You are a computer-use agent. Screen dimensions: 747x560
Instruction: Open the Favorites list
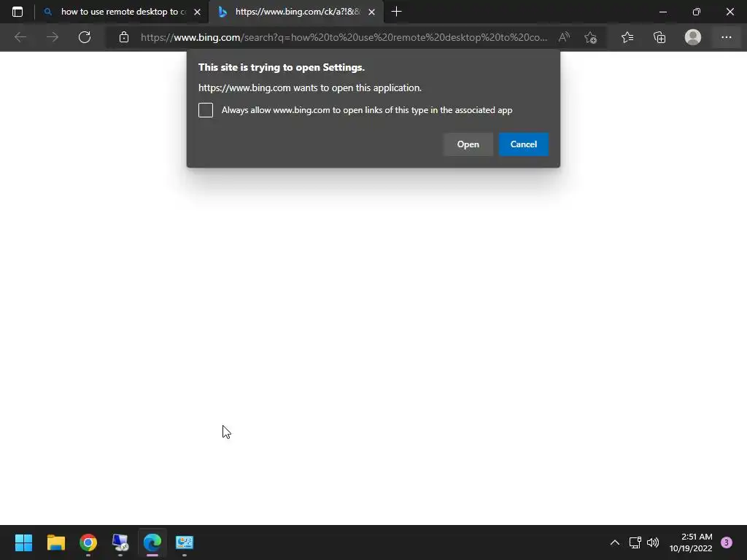pos(627,37)
